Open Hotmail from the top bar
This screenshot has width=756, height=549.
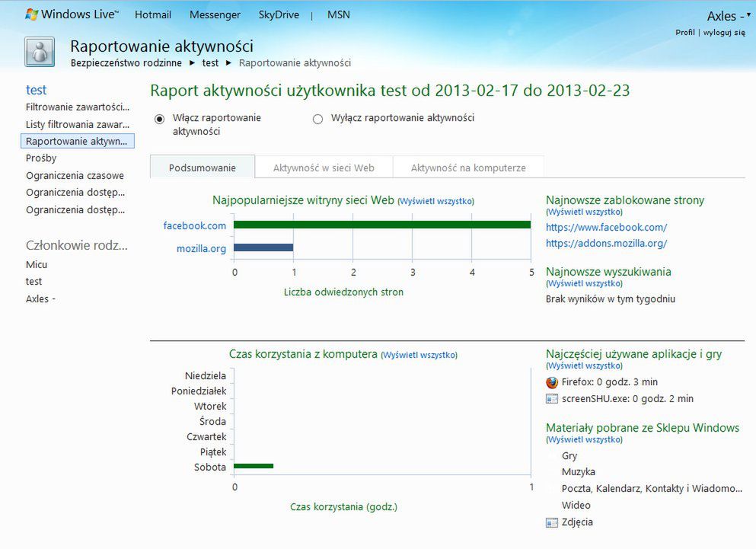(153, 15)
